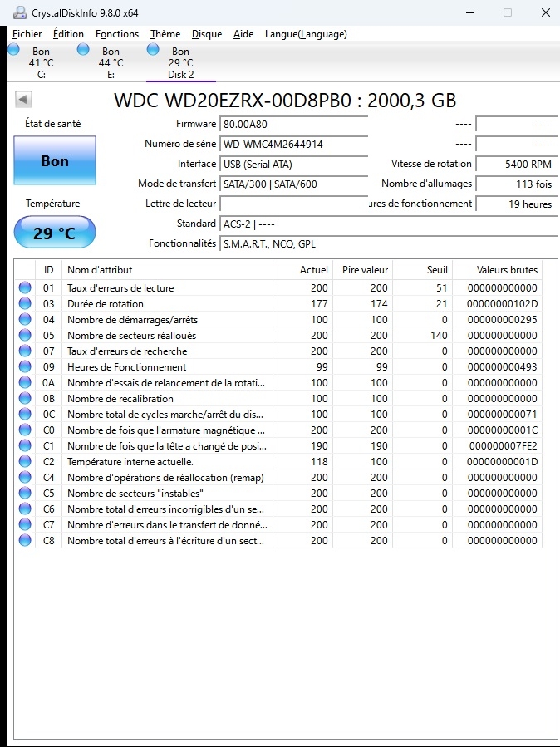Click the status orb for Nombre de recalibration

tap(25, 398)
